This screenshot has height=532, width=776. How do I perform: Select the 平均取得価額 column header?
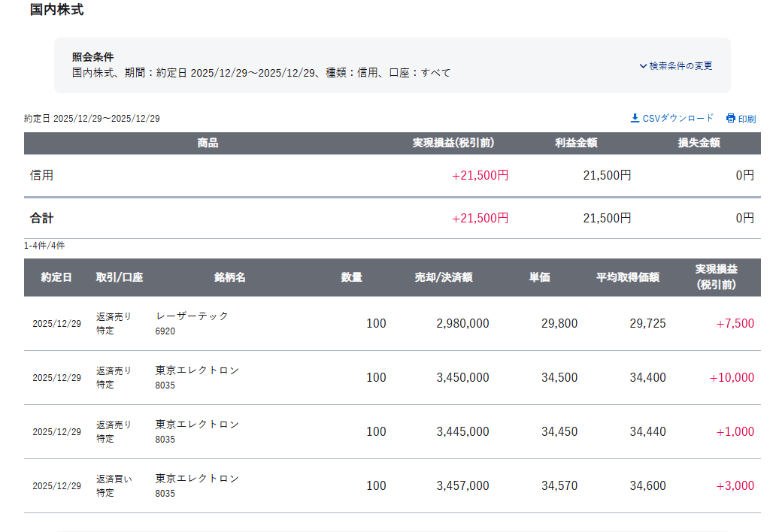pos(627,277)
